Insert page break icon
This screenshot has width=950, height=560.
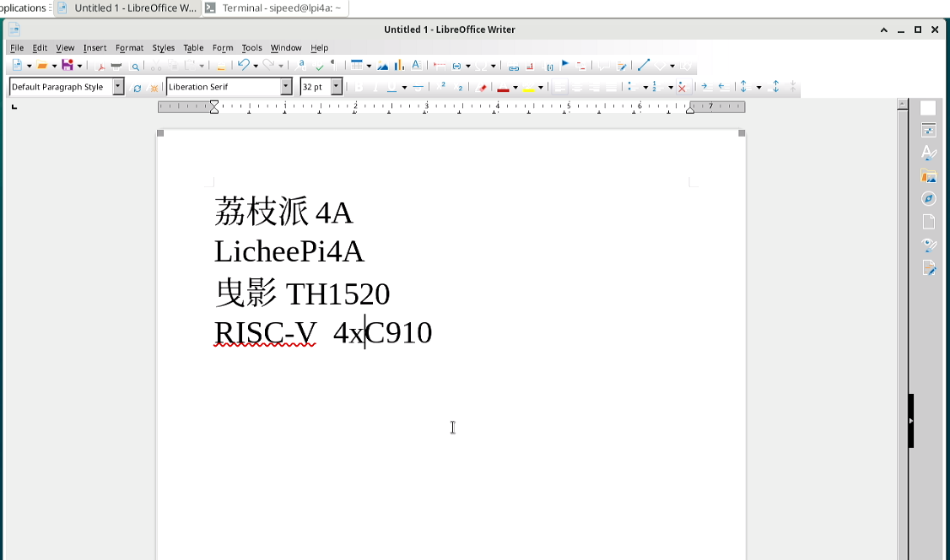(x=439, y=66)
